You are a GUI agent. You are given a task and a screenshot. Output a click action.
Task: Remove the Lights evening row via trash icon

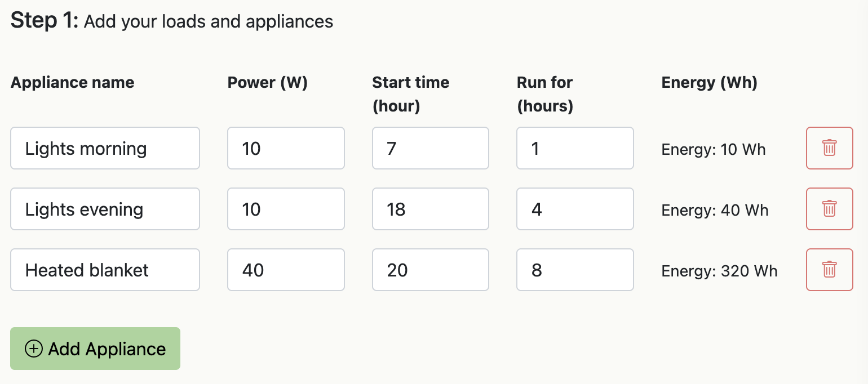[829, 209]
